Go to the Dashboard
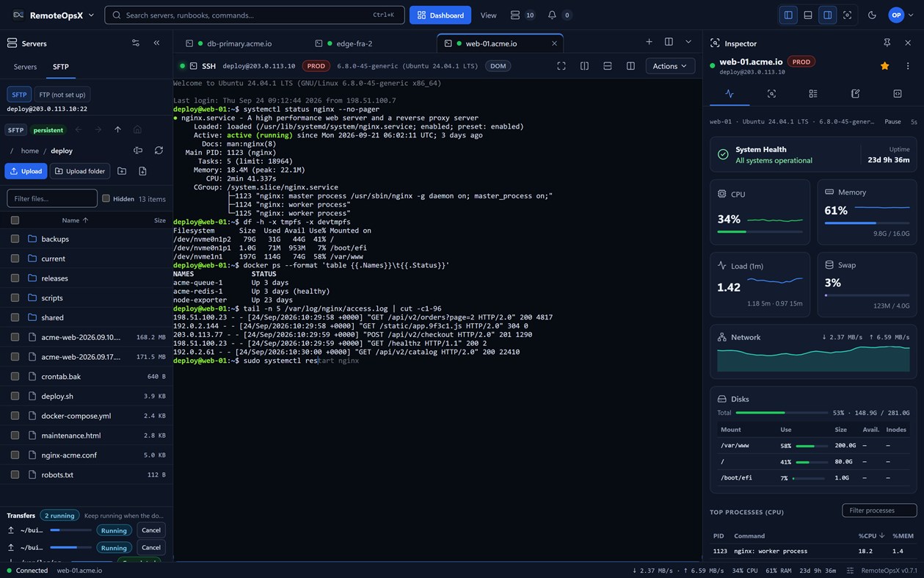The width and height of the screenshot is (924, 578). tap(440, 15)
